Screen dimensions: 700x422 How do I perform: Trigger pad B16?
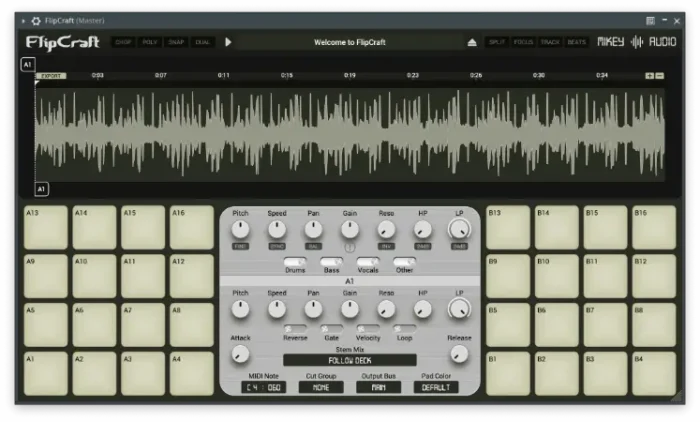pos(654,228)
